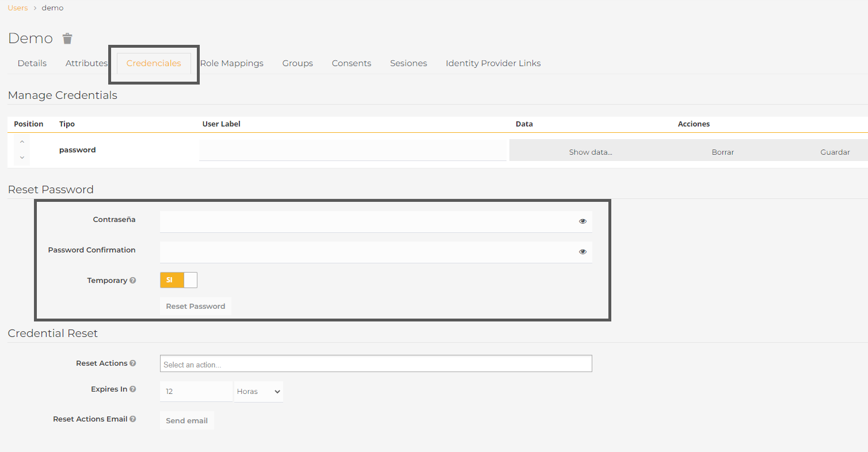This screenshot has height=452, width=868.
Task: Click Borrar to delete password credential
Action: pos(722,152)
